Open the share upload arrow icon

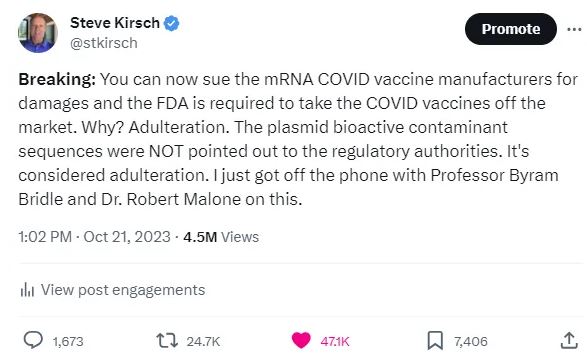pos(569,340)
